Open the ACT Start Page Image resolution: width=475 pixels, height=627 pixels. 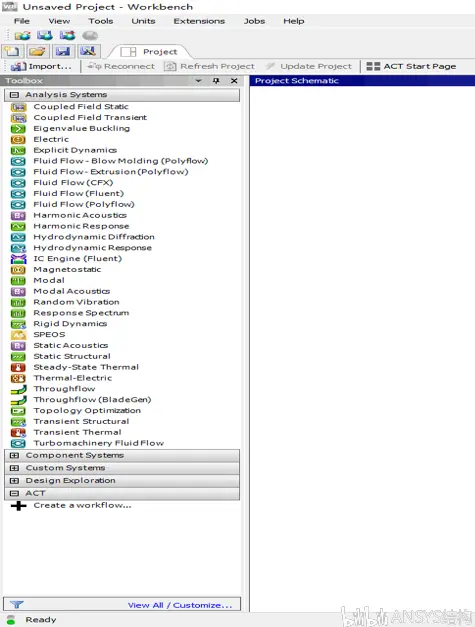(411, 66)
